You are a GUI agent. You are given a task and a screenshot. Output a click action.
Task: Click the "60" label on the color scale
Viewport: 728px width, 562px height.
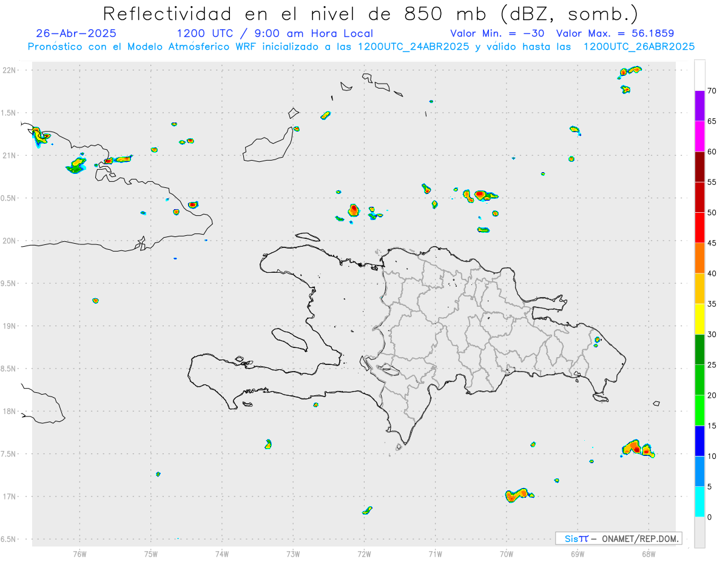pos(712,152)
